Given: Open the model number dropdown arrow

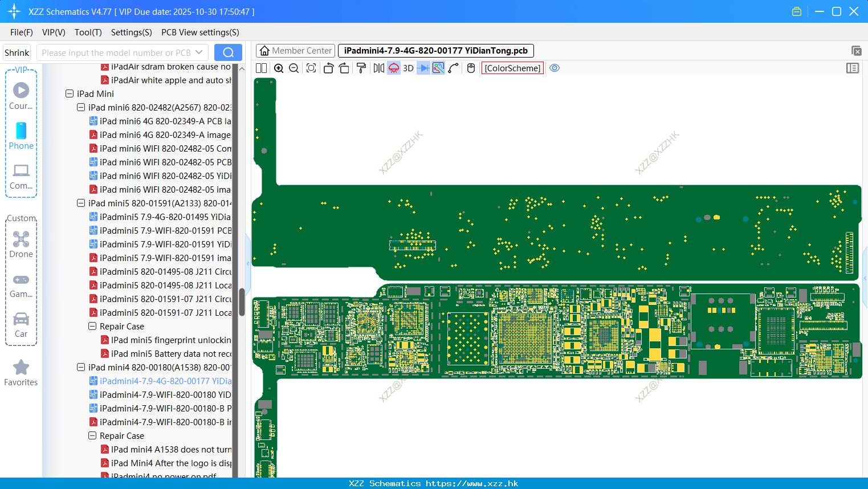Looking at the screenshot, I should click(x=199, y=52).
